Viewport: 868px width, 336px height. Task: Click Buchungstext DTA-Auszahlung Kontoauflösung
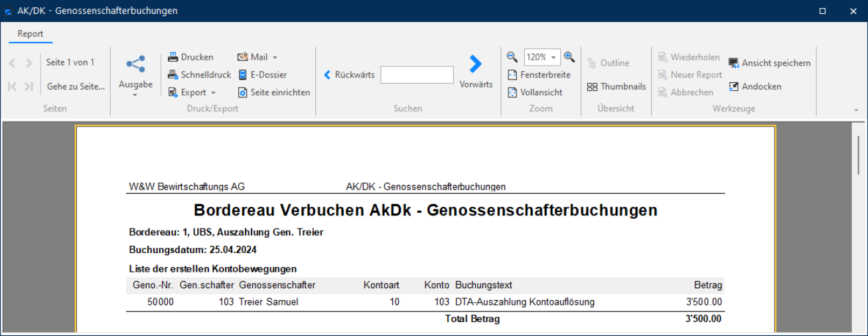525,302
